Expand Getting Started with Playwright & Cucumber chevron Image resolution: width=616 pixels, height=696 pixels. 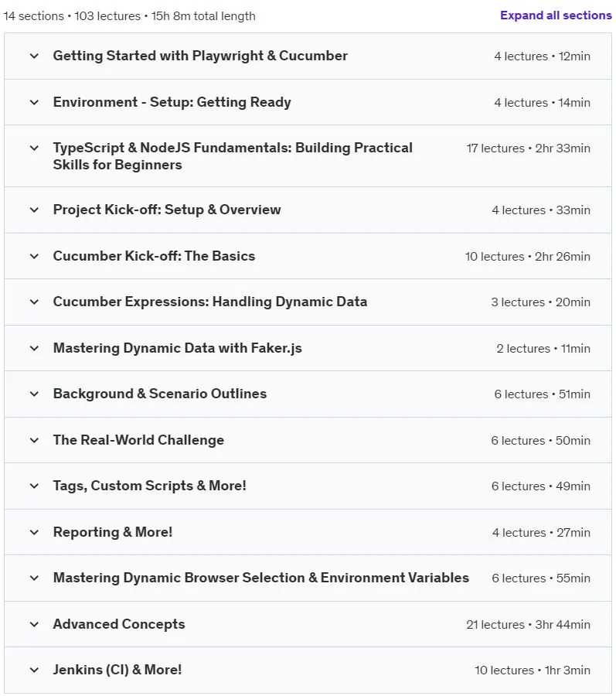coord(34,56)
